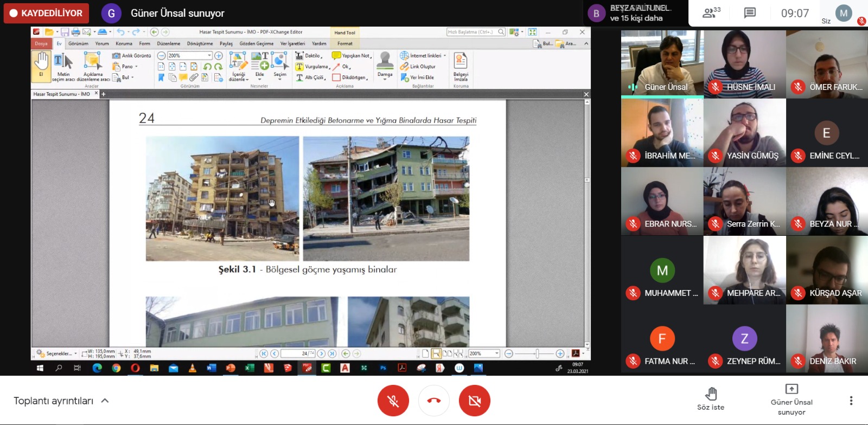Switch to the Format ribbon tab
The image size is (868, 425).
click(344, 43)
